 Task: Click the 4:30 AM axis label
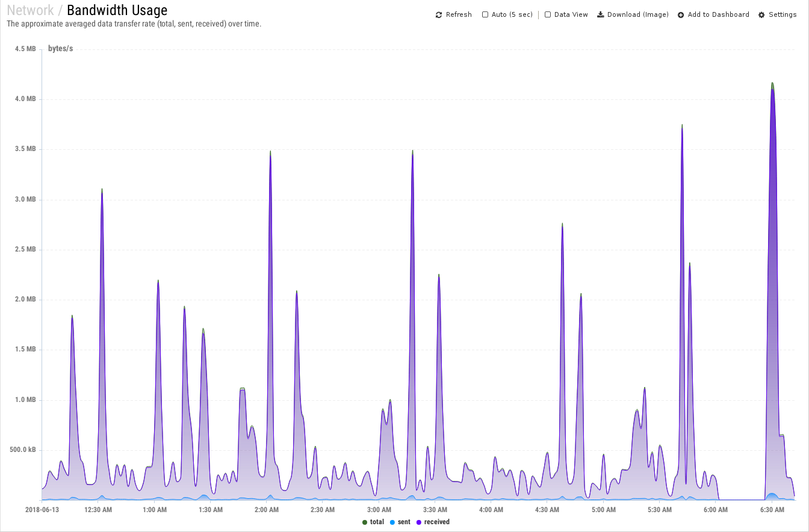tap(547, 510)
